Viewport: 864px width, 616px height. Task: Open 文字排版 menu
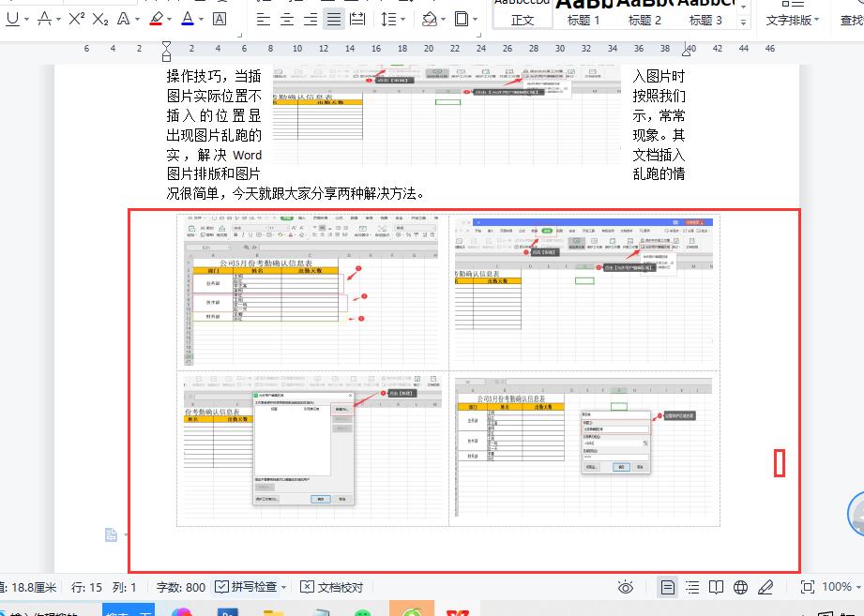point(793,21)
